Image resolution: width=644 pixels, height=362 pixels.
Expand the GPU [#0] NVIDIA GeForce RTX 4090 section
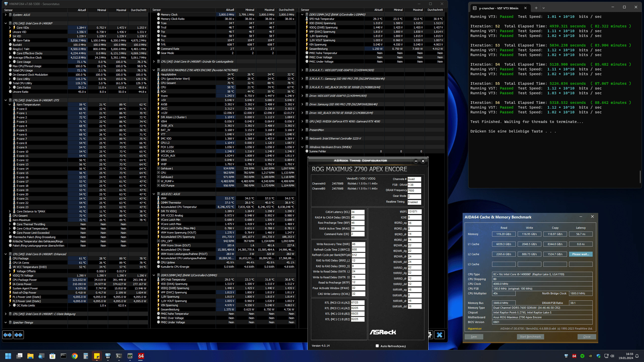[302, 121]
